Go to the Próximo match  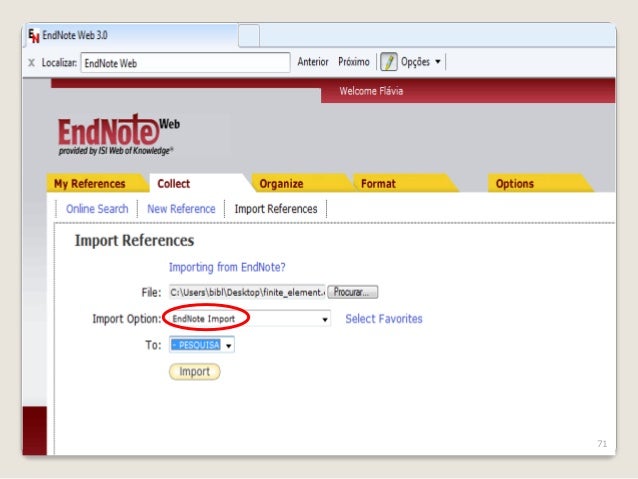pyautogui.click(x=354, y=62)
